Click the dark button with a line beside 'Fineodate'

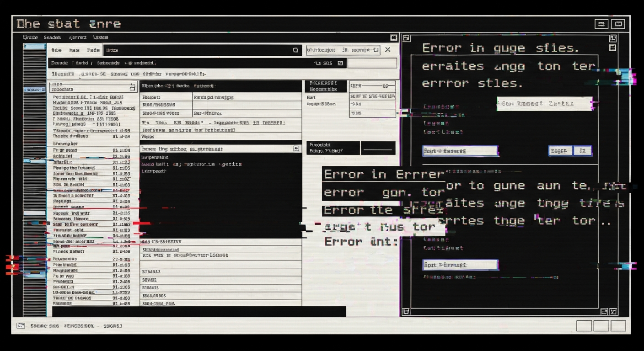(378, 148)
